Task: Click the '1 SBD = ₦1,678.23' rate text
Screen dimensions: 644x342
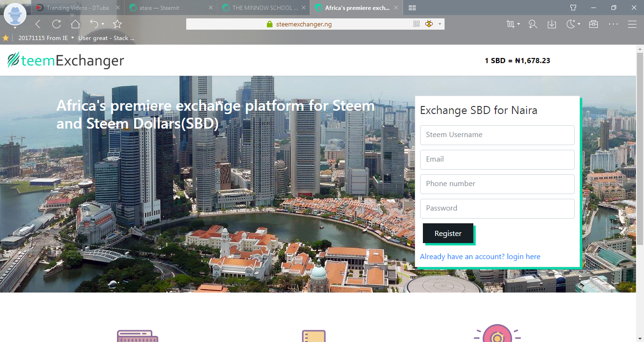Action: coord(517,60)
